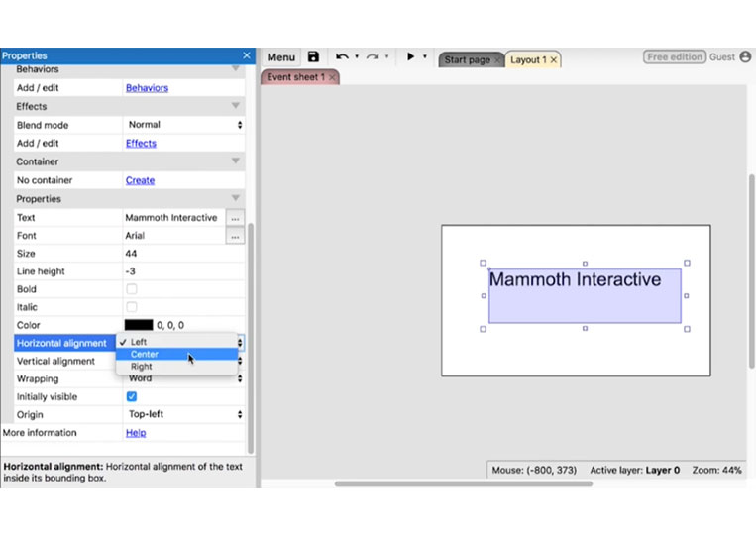Image resolution: width=756 pixels, height=536 pixels.
Task: Open the undo history dropdown arrow
Action: click(357, 56)
